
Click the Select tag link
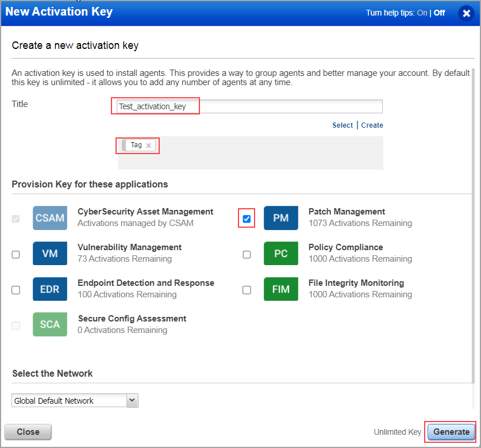342,125
